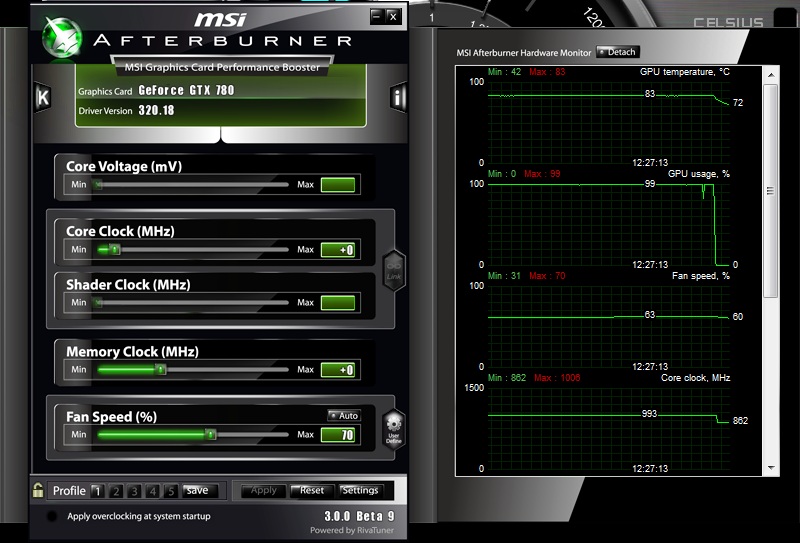
Task: Click the Powered by RivaTuner text
Action: (x=352, y=530)
